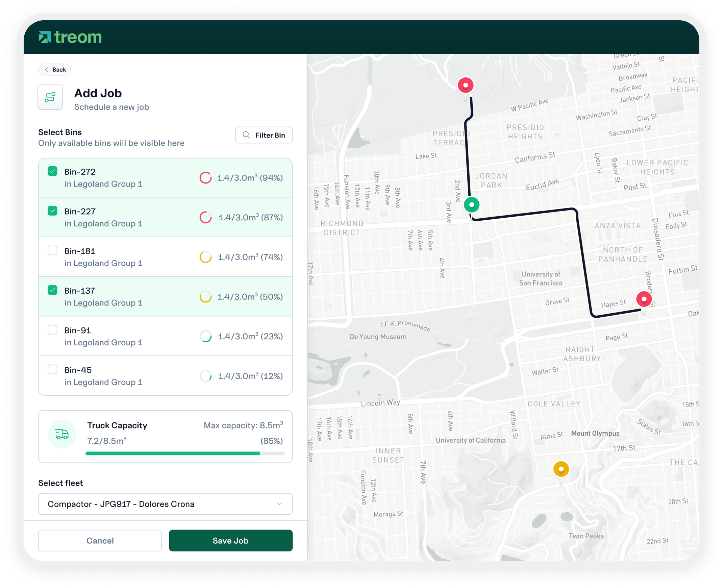Click the green map pin marker
Image resolution: width=723 pixels, height=588 pixels.
pyautogui.click(x=471, y=204)
